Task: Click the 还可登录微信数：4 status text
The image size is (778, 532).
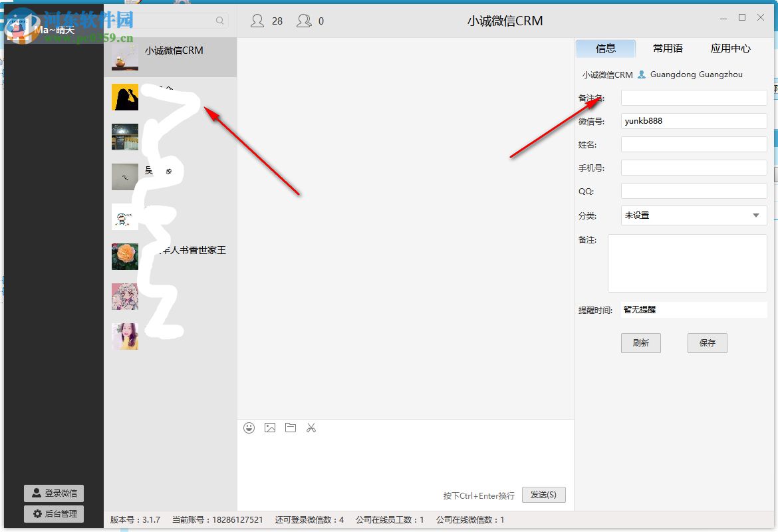Action: (x=310, y=520)
